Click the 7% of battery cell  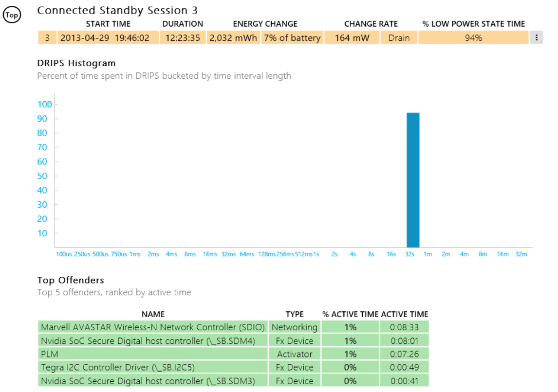click(x=292, y=38)
